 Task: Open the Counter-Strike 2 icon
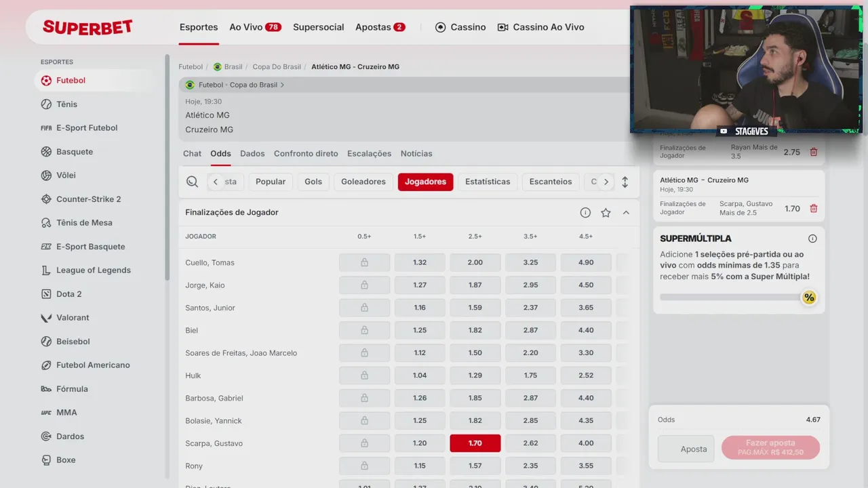(x=46, y=199)
